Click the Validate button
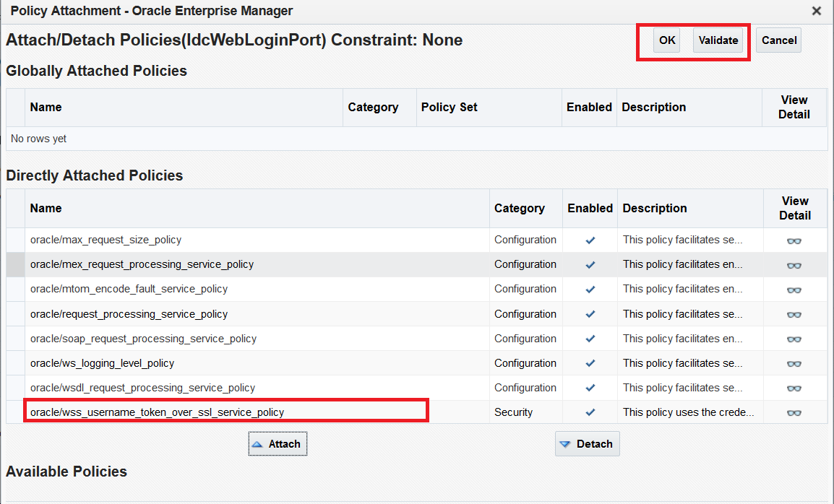Screen dimensions: 834x504 point(718,40)
